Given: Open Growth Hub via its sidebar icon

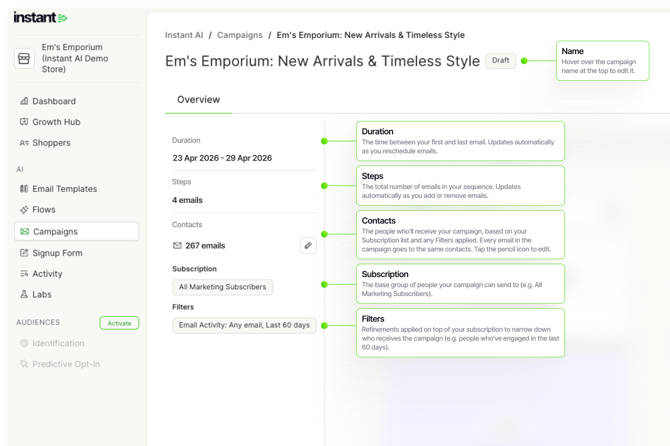Looking at the screenshot, I should pyautogui.click(x=24, y=122).
